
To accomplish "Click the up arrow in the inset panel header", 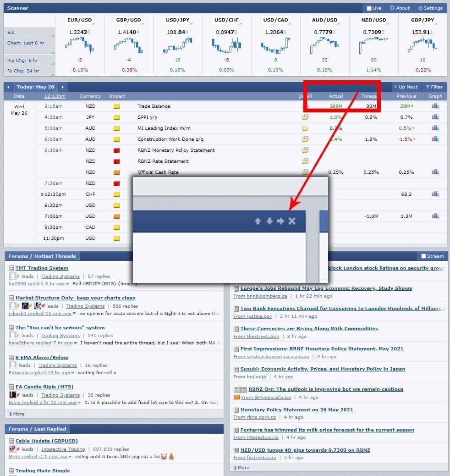I will pyautogui.click(x=258, y=221).
